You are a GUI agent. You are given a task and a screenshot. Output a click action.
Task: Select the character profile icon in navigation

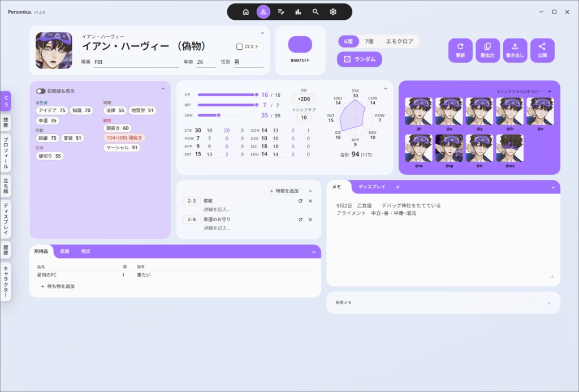(263, 12)
